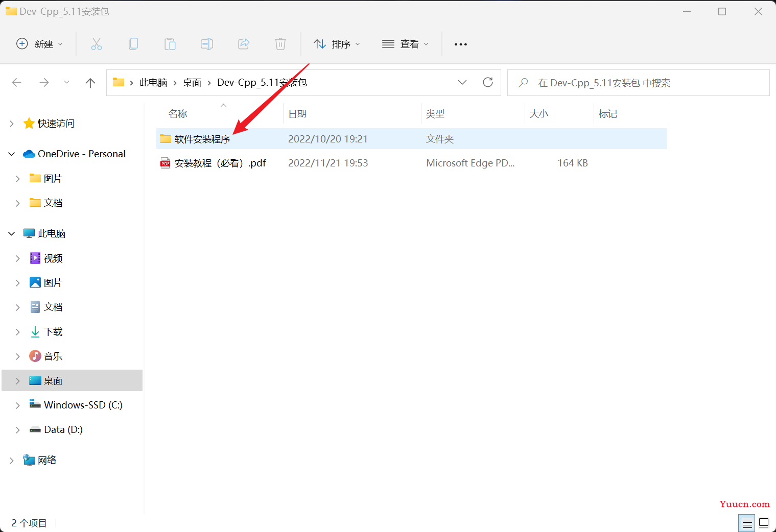Select 网络 in the sidebar
Viewport: 776px width, 532px height.
(47, 461)
